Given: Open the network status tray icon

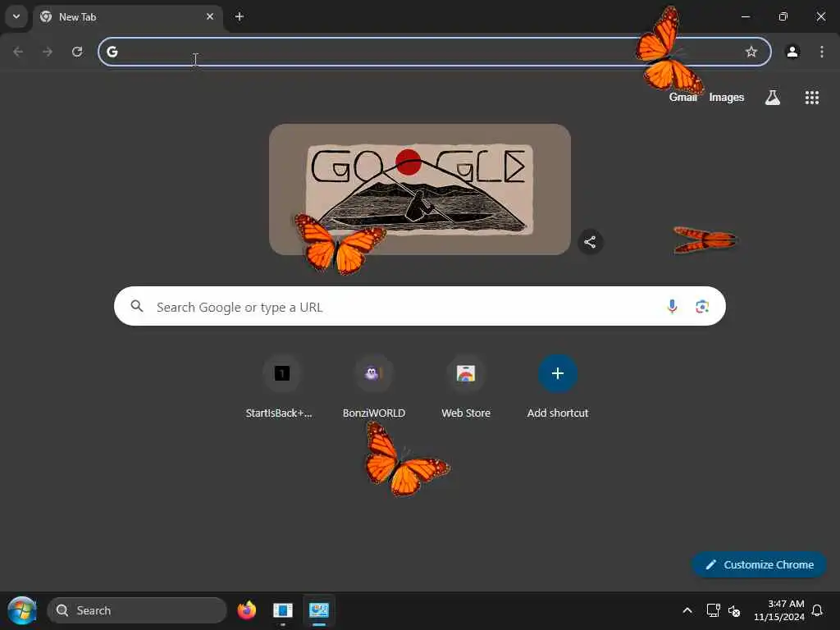Looking at the screenshot, I should pos(713,610).
